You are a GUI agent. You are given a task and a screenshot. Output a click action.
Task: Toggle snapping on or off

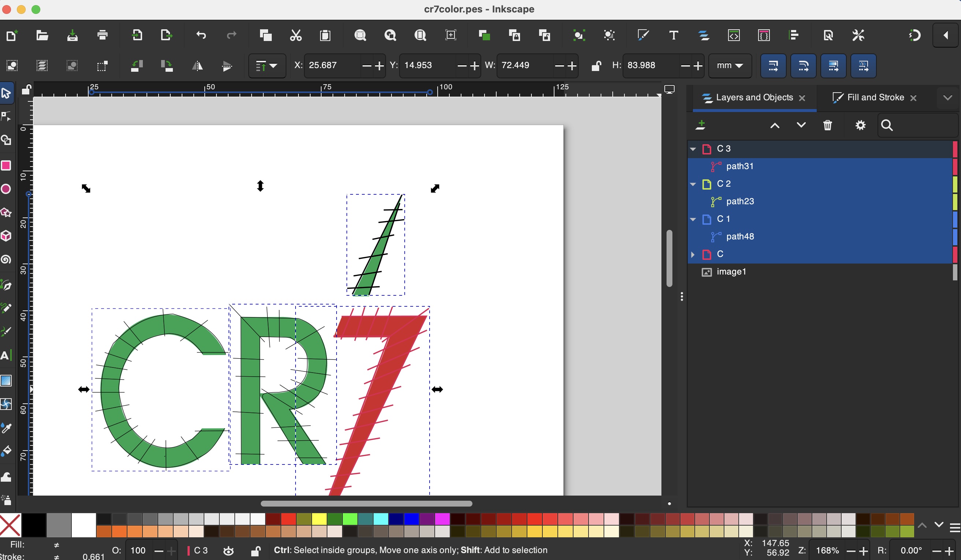[x=915, y=36]
